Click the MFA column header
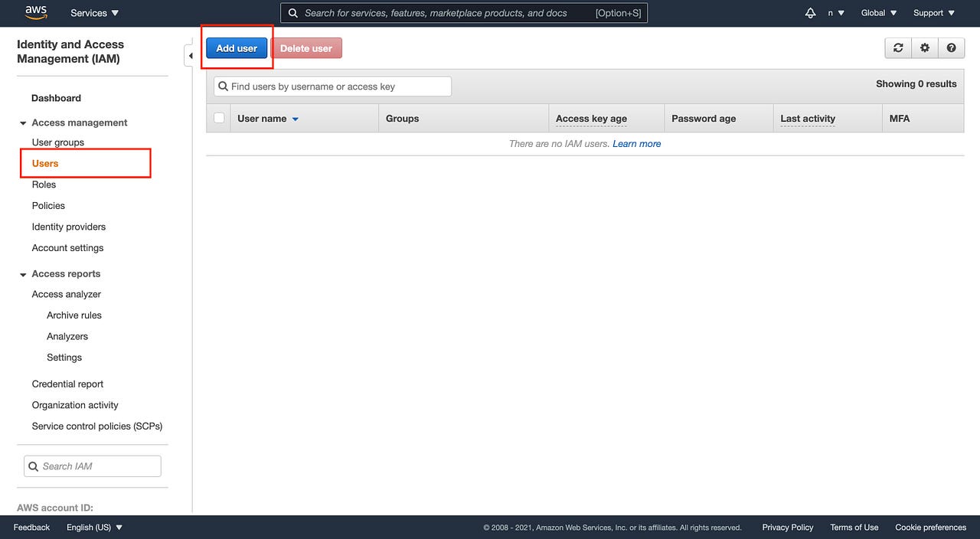The height and width of the screenshot is (539, 980). 900,119
